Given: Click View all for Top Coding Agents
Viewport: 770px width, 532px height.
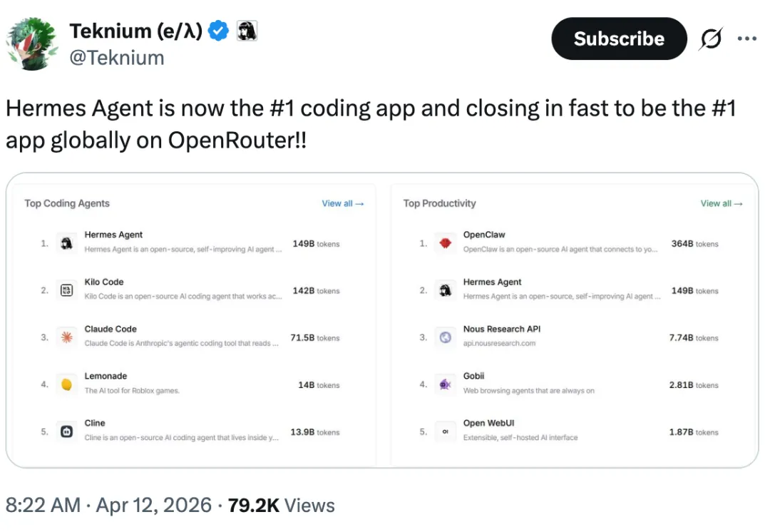Looking at the screenshot, I should (343, 203).
